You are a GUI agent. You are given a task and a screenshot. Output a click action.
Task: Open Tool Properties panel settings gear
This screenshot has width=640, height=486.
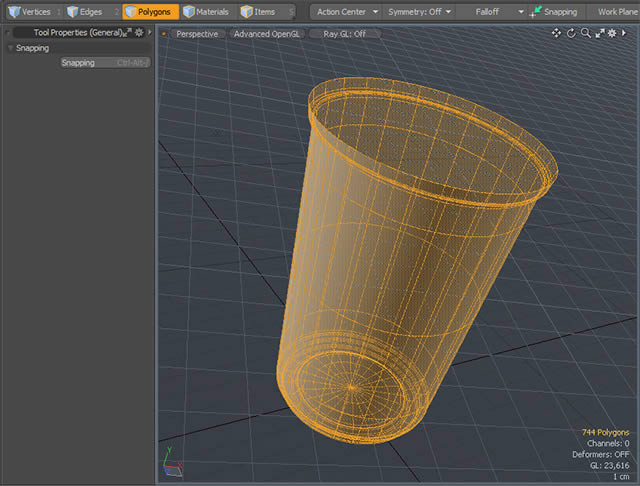coord(139,32)
